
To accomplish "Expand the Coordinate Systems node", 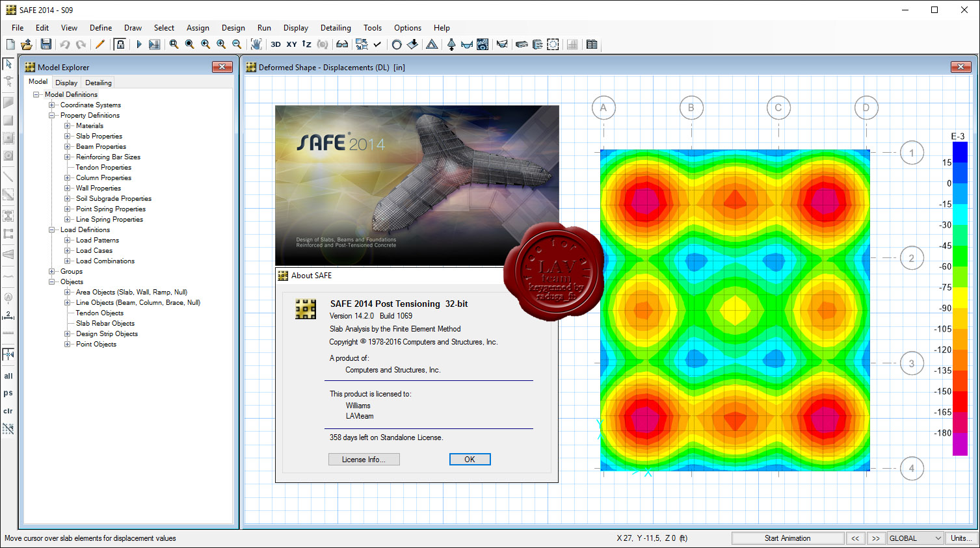I will [x=52, y=105].
